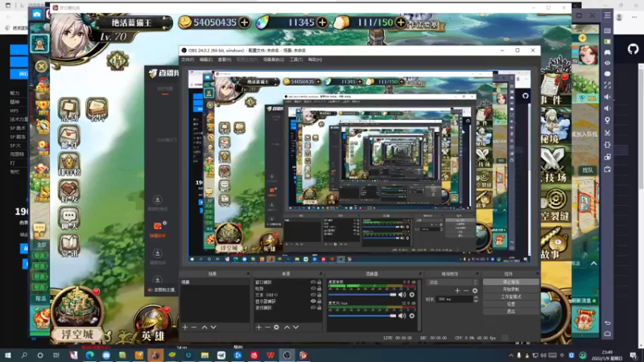The height and width of the screenshot is (362, 644).
Task: Show hidden system tray icons chevron
Action: [511, 356]
